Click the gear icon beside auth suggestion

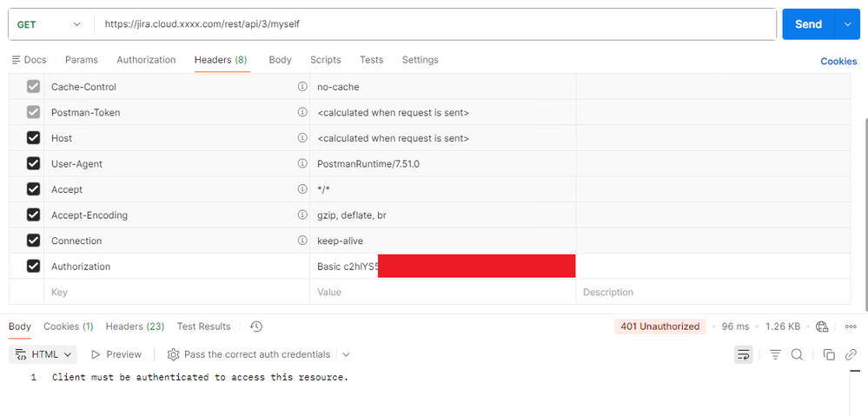(173, 354)
